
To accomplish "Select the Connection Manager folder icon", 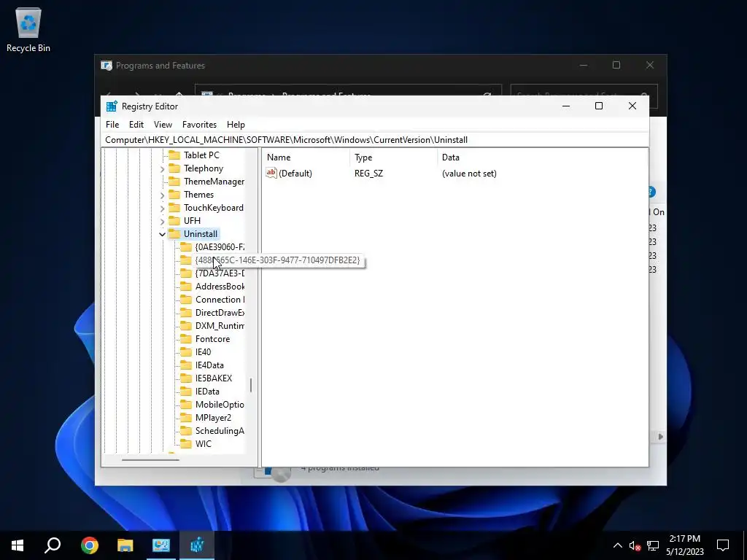I will 186,300.
